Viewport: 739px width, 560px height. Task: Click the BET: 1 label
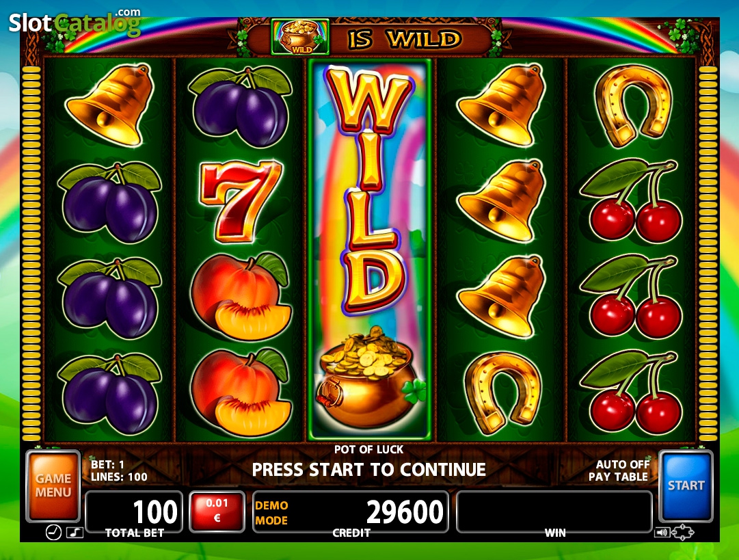coord(107,464)
